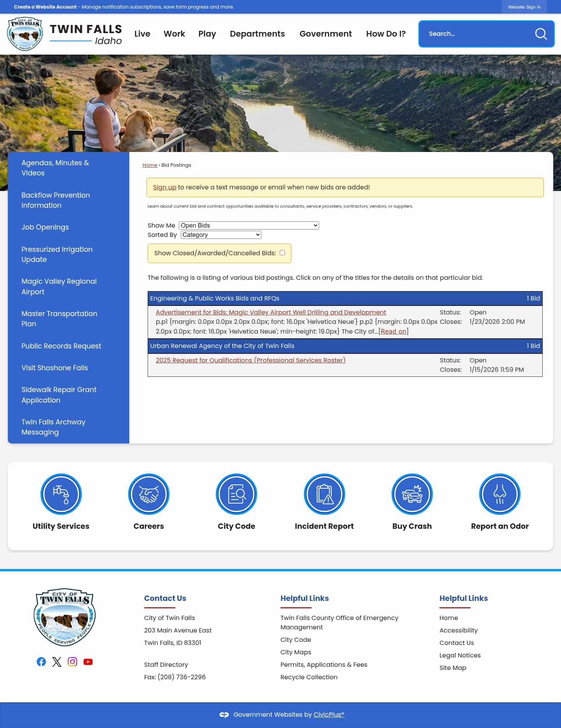Click Twin Falls County Emergency Management link
561x728 pixels.
(339, 623)
